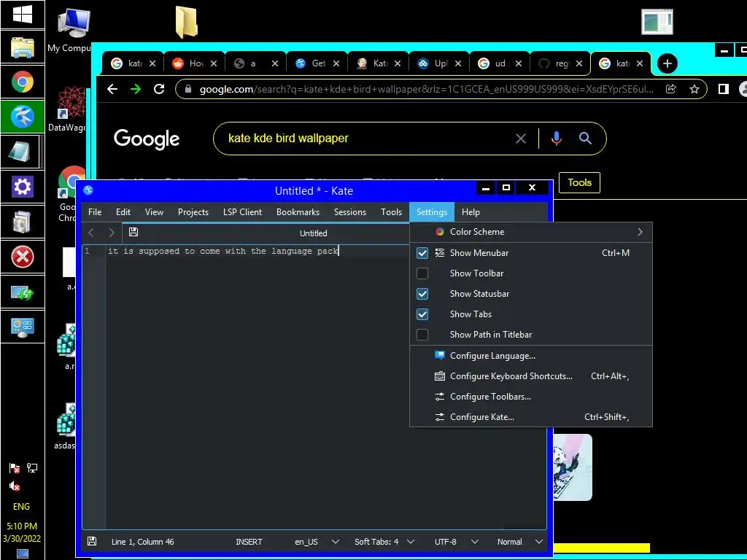Uncheck Show Statusbar checkbox
The image size is (747, 560).
(x=422, y=294)
